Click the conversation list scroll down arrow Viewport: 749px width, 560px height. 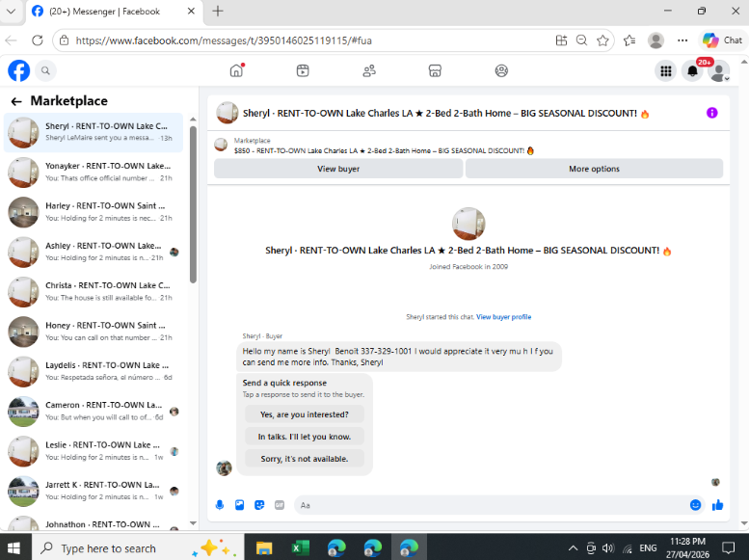coord(193,523)
